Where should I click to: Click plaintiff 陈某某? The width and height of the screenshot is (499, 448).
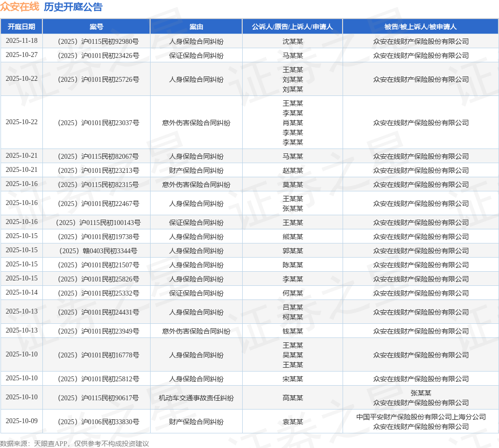[293, 264]
